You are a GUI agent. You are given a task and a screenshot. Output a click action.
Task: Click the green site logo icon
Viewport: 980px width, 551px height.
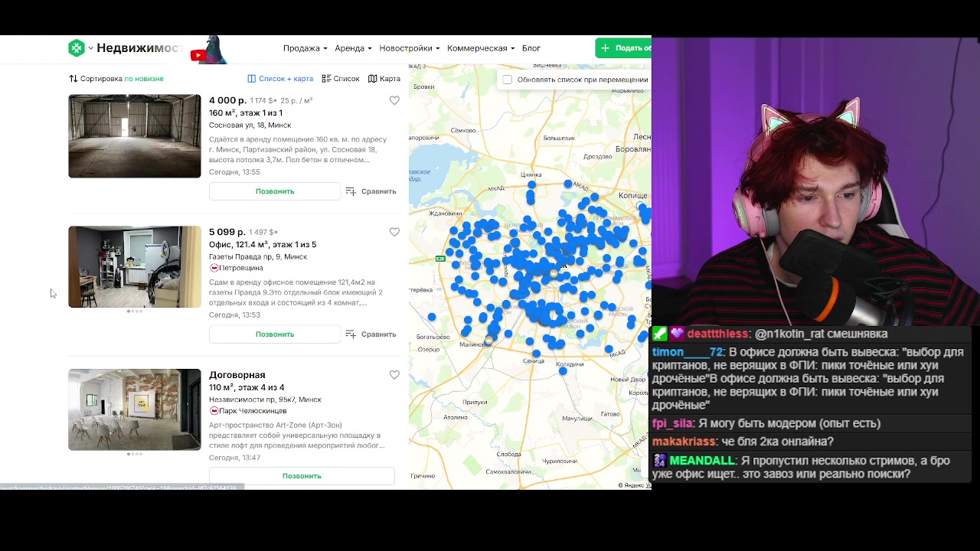77,48
